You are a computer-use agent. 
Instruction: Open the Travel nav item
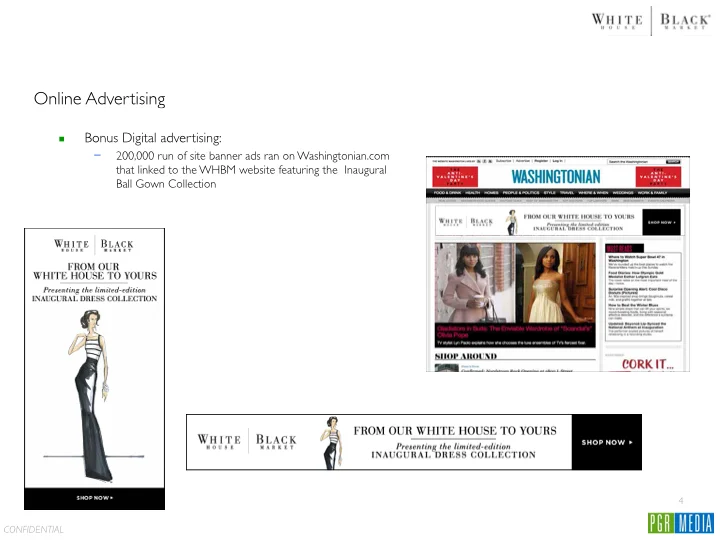[567, 193]
